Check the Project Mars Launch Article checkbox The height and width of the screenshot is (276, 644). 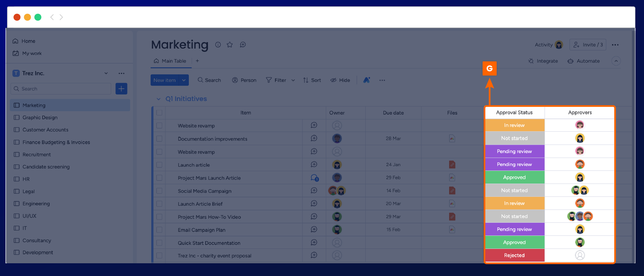[x=159, y=178]
